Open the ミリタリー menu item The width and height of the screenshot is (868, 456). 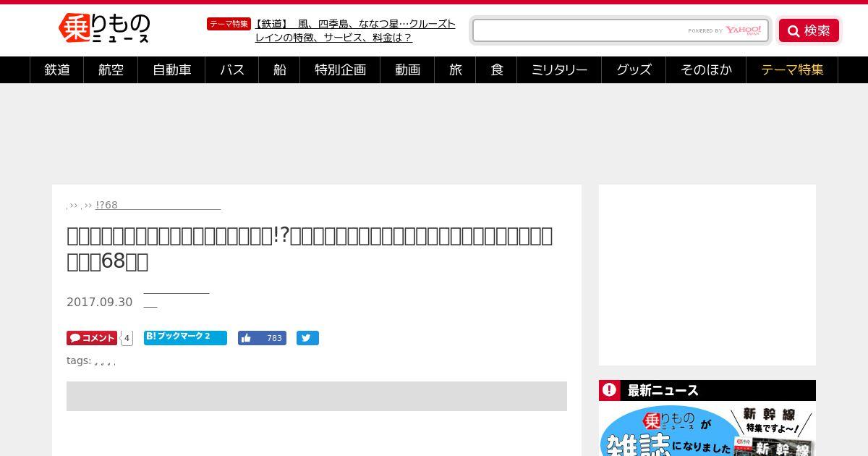[559, 69]
